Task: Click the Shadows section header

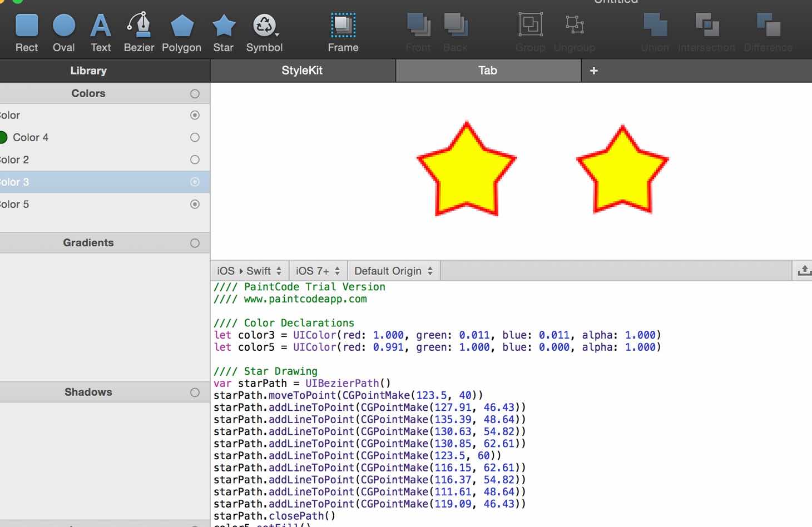Action: coord(105,392)
